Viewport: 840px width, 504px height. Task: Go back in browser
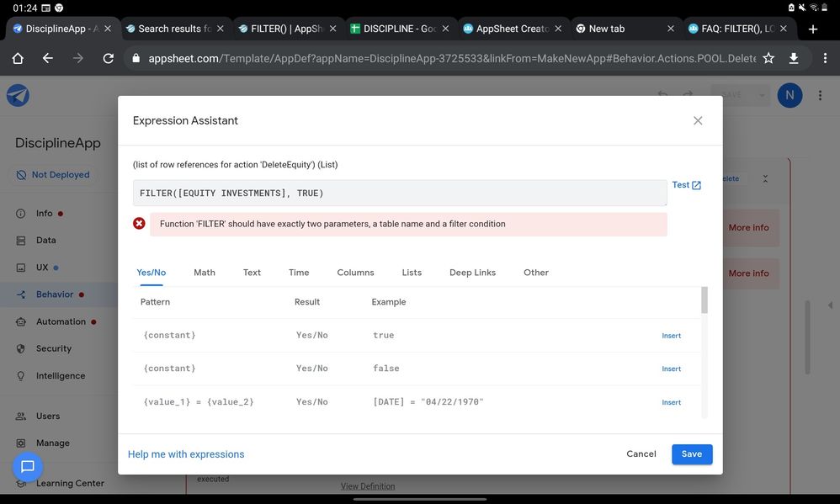(48, 58)
